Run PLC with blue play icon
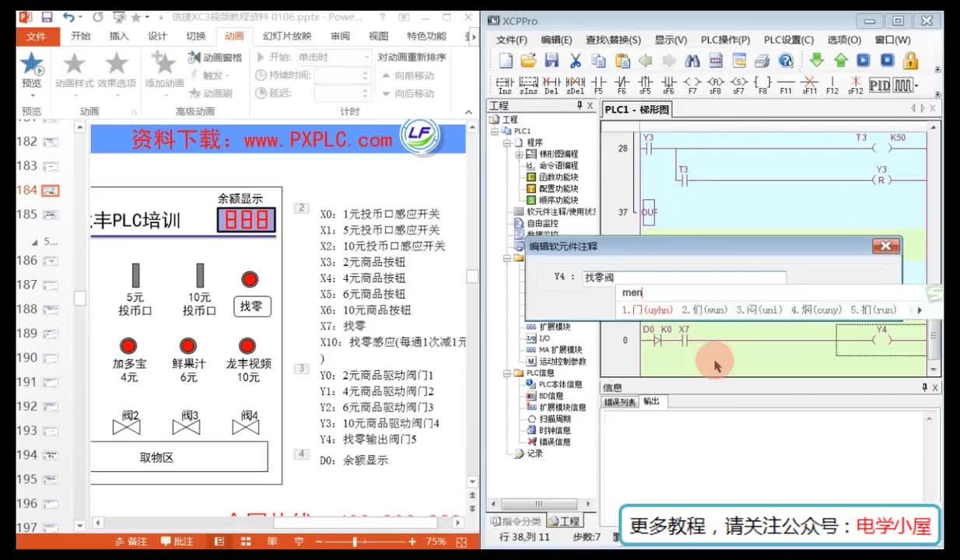960x560 pixels. point(864,60)
